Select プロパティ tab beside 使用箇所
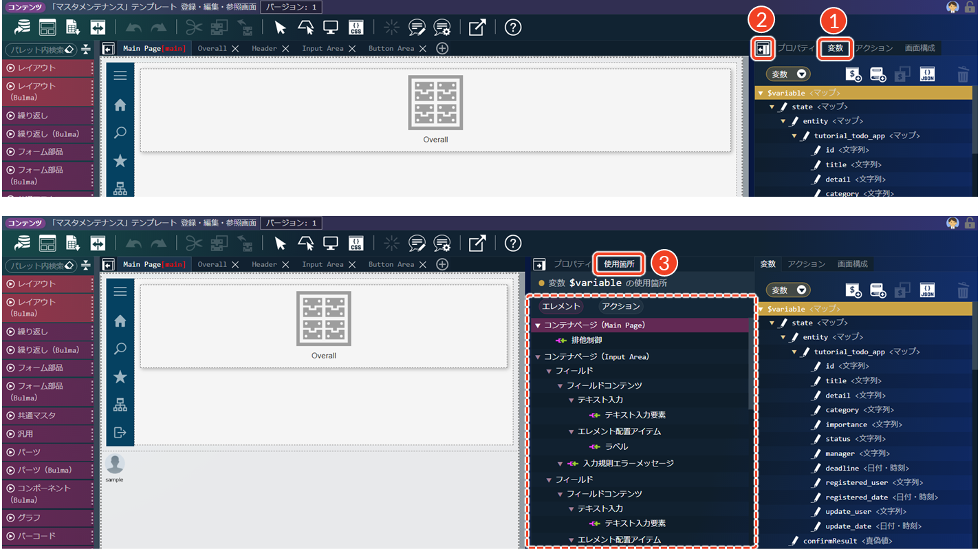The width and height of the screenshot is (980, 549). (571, 263)
